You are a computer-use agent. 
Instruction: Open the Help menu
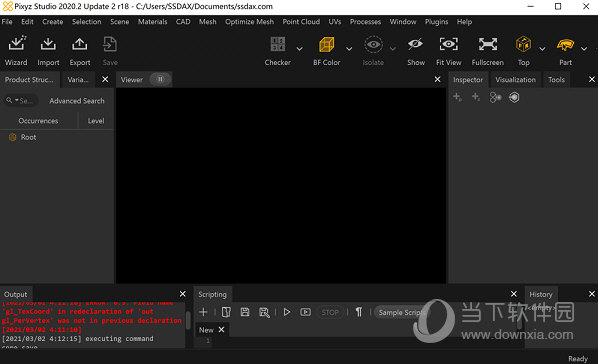[464, 22]
